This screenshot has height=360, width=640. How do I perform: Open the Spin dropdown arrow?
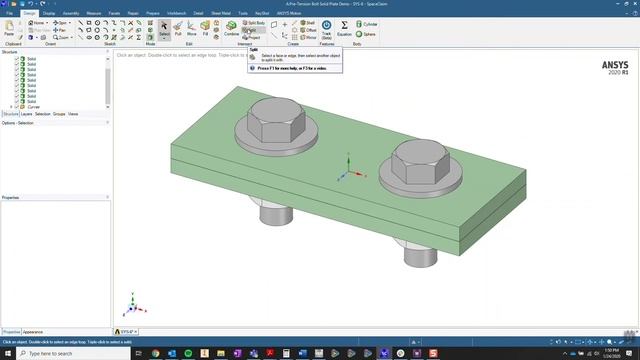point(69,23)
